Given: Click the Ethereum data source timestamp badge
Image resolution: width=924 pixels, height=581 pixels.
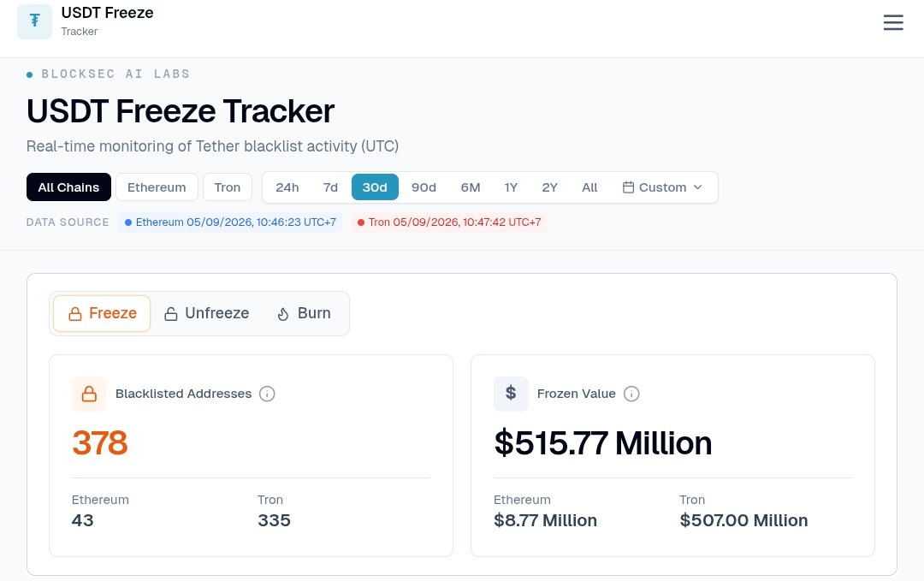Looking at the screenshot, I should pyautogui.click(x=230, y=222).
